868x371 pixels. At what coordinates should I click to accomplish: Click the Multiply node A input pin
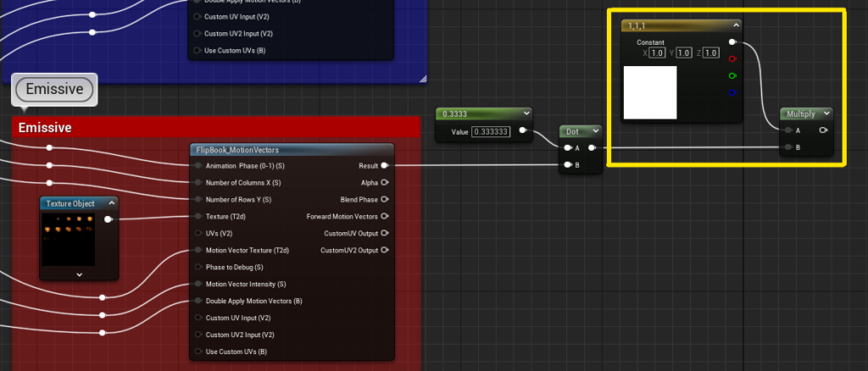(788, 130)
